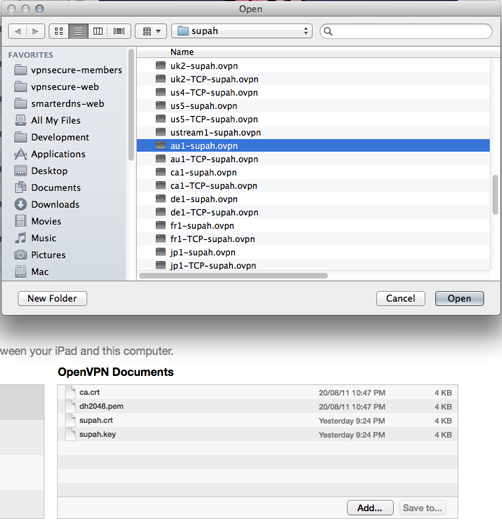Open smarterdns-web folder in sidebar

[x=59, y=104]
